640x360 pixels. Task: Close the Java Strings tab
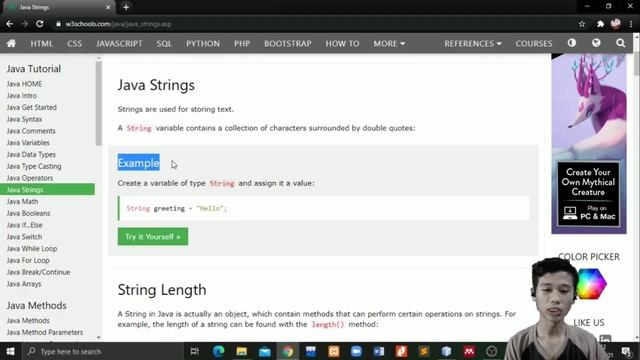pyautogui.click(x=108, y=7)
